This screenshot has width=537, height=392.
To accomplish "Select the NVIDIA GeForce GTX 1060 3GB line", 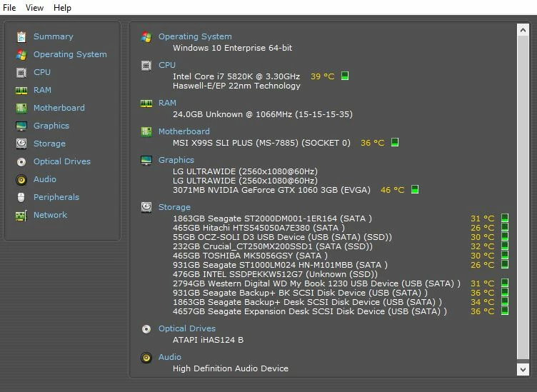I will (271, 190).
